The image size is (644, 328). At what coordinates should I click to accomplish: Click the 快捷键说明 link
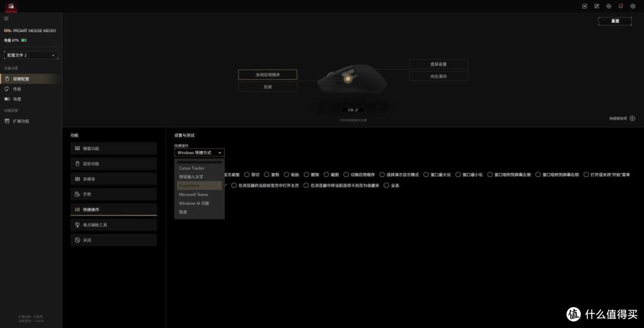coord(618,118)
